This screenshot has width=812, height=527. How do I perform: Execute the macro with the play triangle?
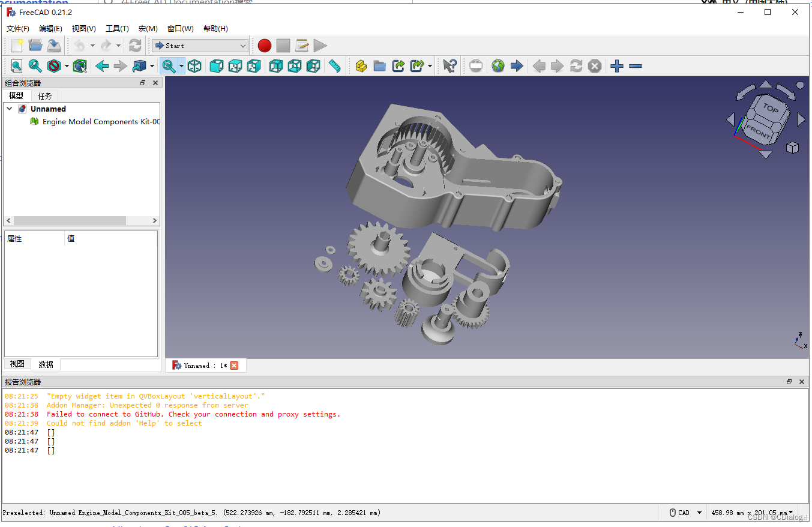tap(320, 46)
